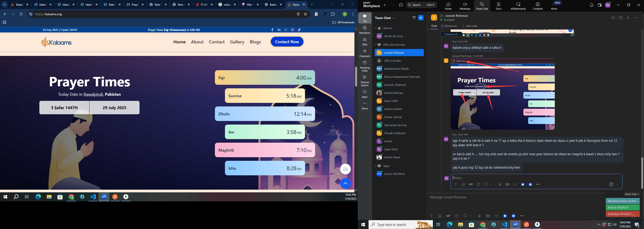Open prayer times screenshot in chat

502,94
